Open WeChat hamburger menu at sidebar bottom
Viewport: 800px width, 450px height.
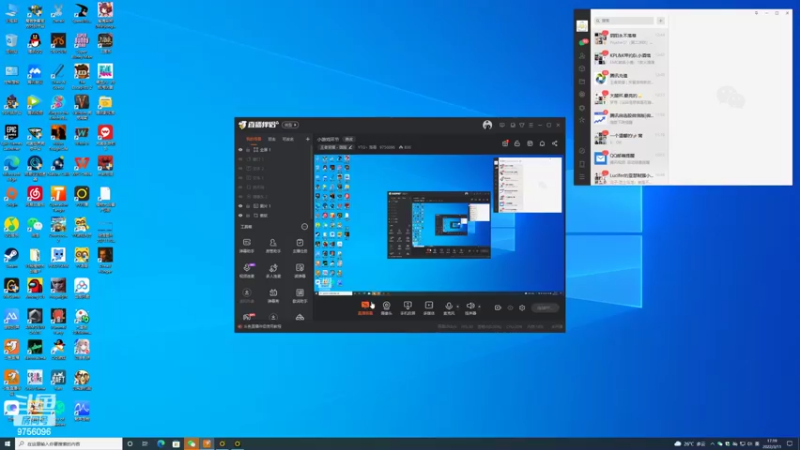582,177
